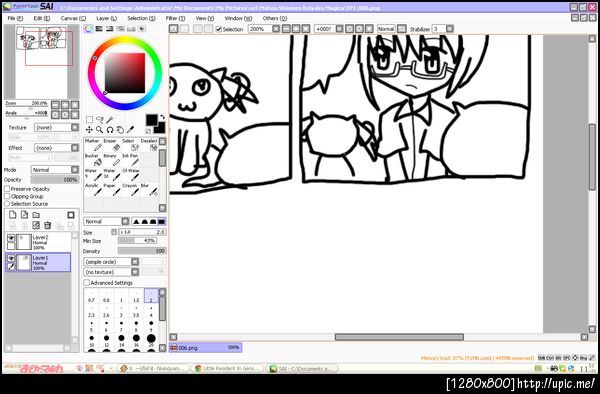Create a new linework layer
The image size is (600, 394).
tap(24, 215)
